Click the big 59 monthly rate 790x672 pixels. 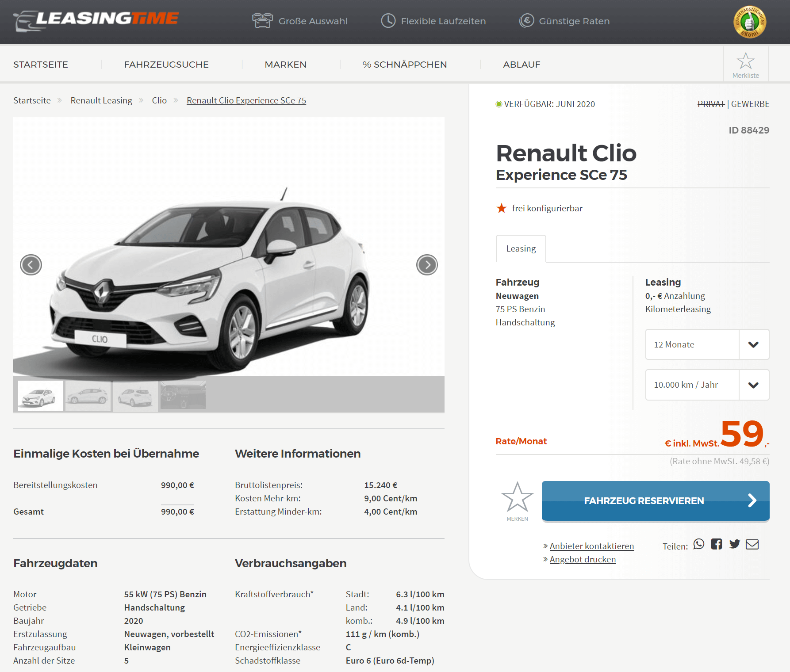coord(742,434)
